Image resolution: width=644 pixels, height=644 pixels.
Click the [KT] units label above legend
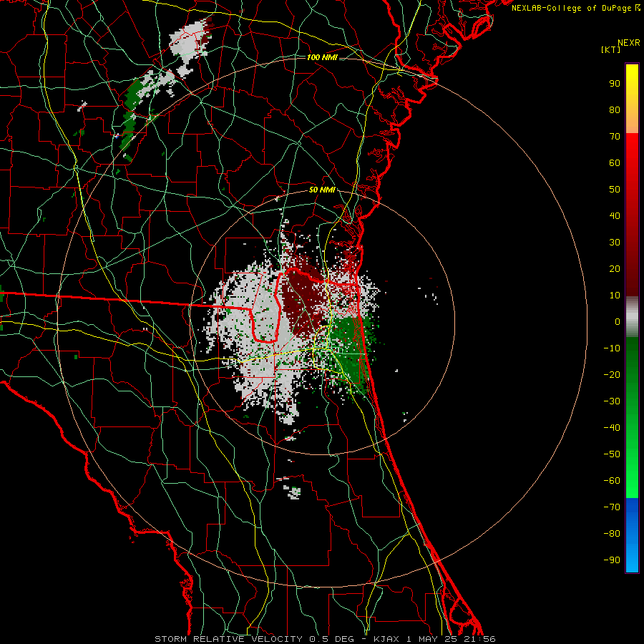(x=611, y=49)
